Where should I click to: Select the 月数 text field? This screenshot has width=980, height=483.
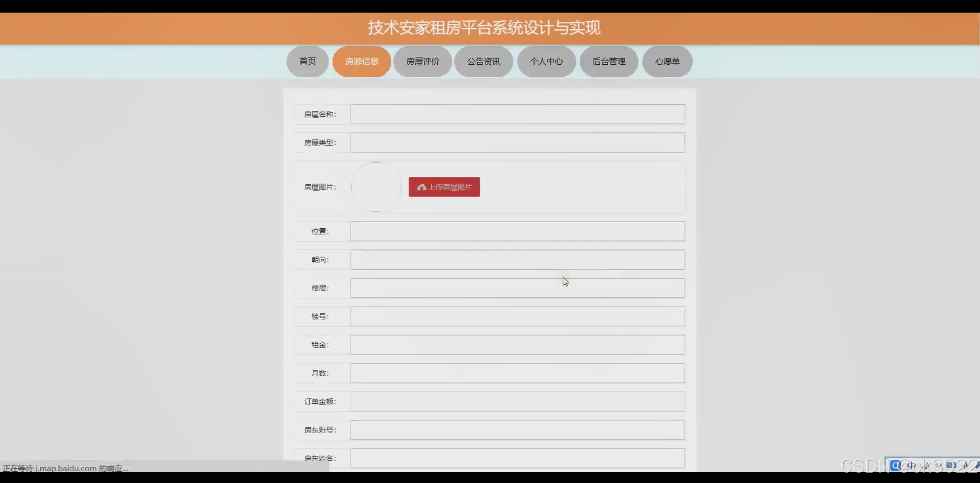point(517,373)
